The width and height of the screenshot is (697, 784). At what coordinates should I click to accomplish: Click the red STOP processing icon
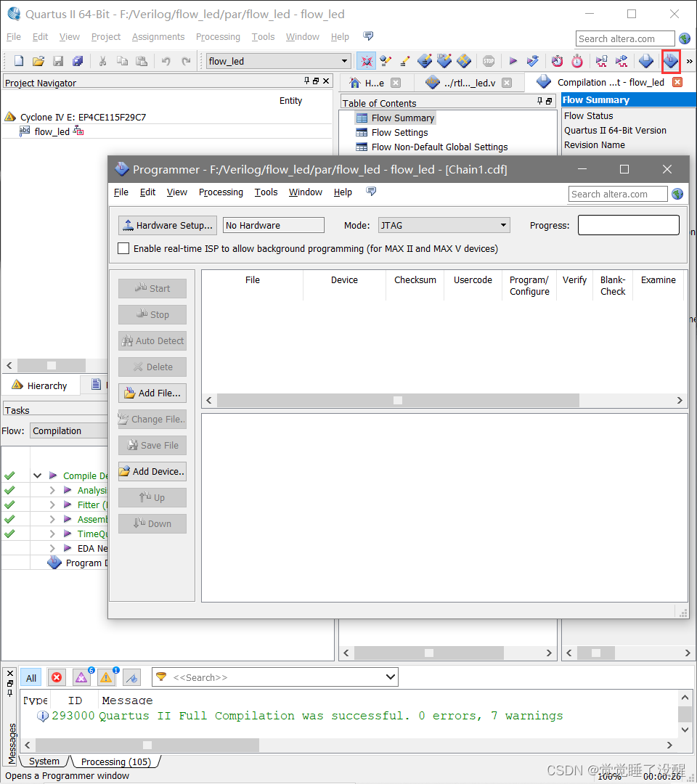[x=489, y=61]
